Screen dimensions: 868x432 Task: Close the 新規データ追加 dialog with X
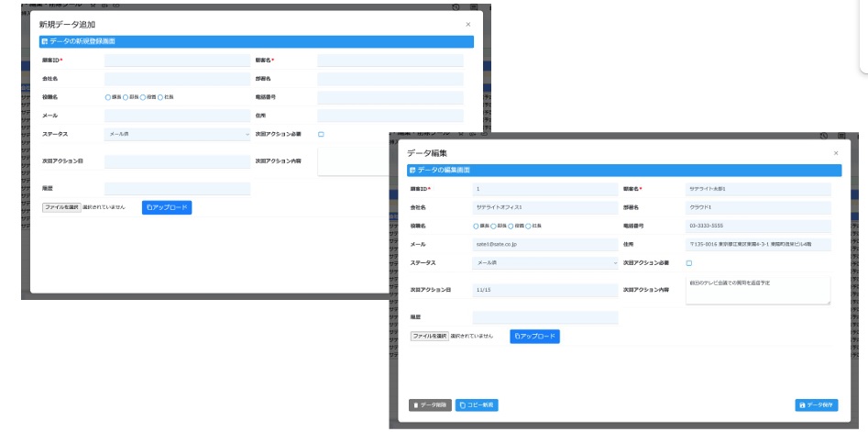tap(467, 25)
